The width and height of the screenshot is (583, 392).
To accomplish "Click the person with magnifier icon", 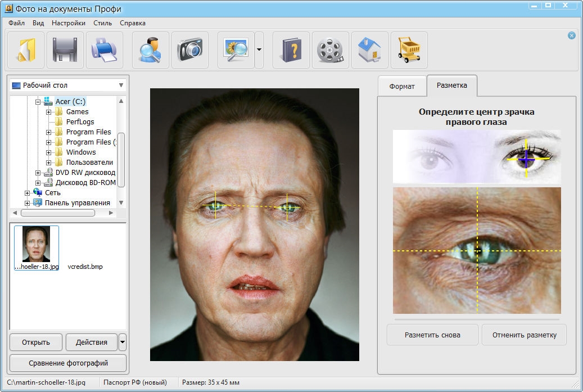I will [151, 50].
